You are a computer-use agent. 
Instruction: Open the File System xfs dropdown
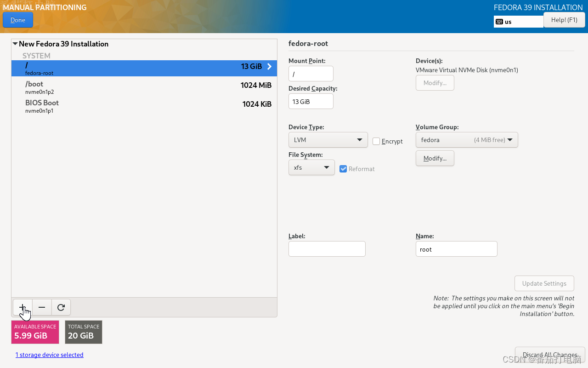(x=311, y=167)
